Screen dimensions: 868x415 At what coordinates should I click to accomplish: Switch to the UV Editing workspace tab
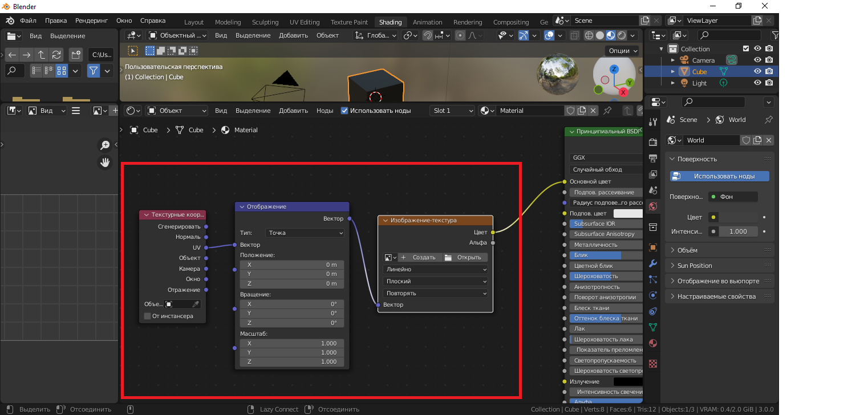click(x=305, y=22)
